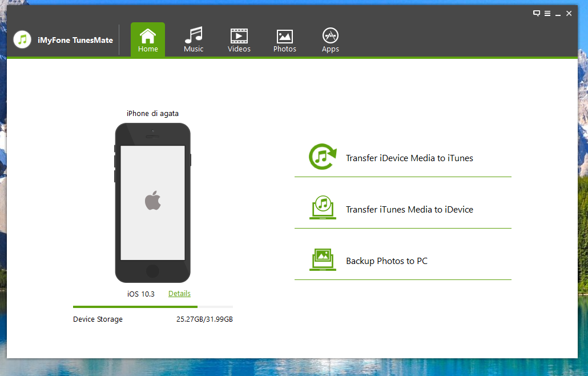Open the Home tab

pos(148,40)
